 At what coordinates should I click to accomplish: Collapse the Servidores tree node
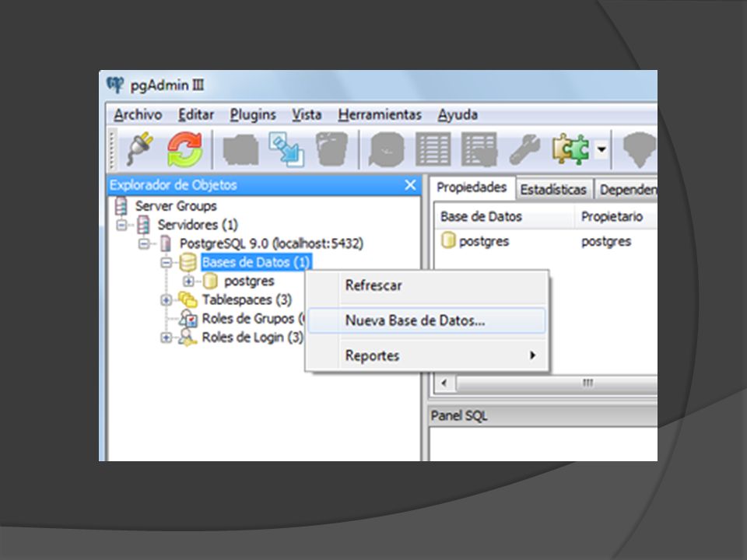[x=121, y=224]
